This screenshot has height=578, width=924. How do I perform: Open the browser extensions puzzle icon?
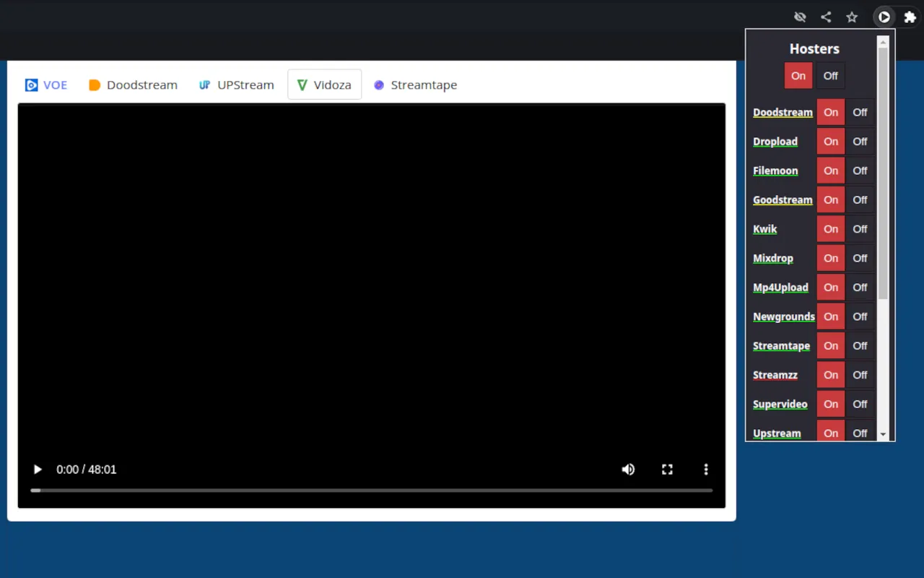[910, 17]
